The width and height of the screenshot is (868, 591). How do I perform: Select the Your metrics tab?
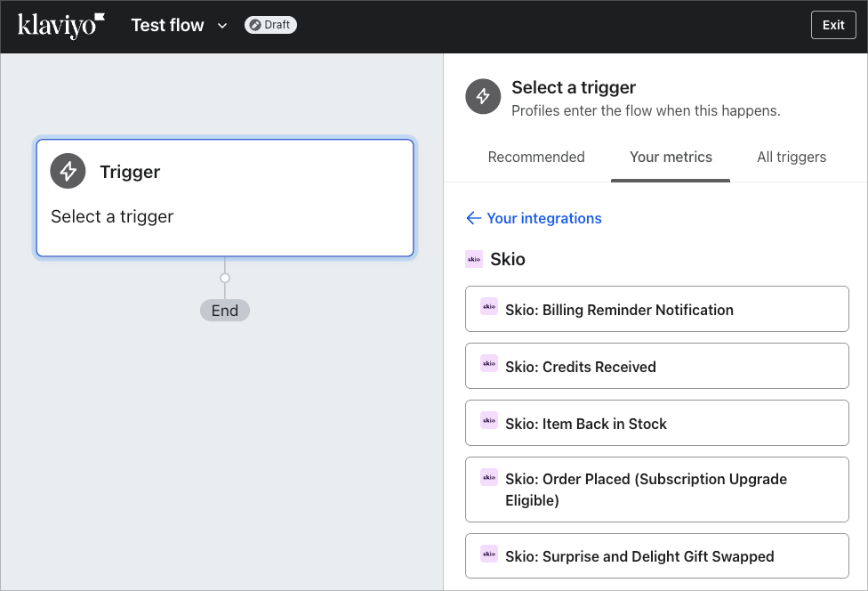[x=671, y=158]
